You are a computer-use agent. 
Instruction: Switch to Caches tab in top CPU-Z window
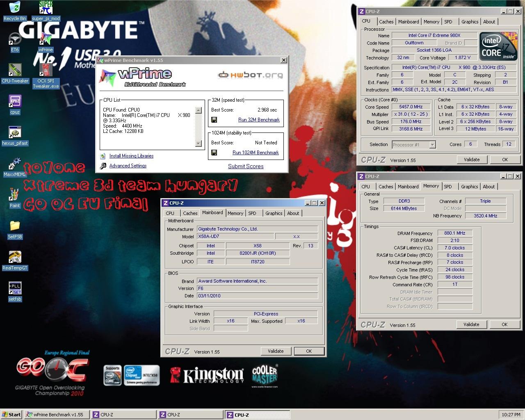coord(386,22)
